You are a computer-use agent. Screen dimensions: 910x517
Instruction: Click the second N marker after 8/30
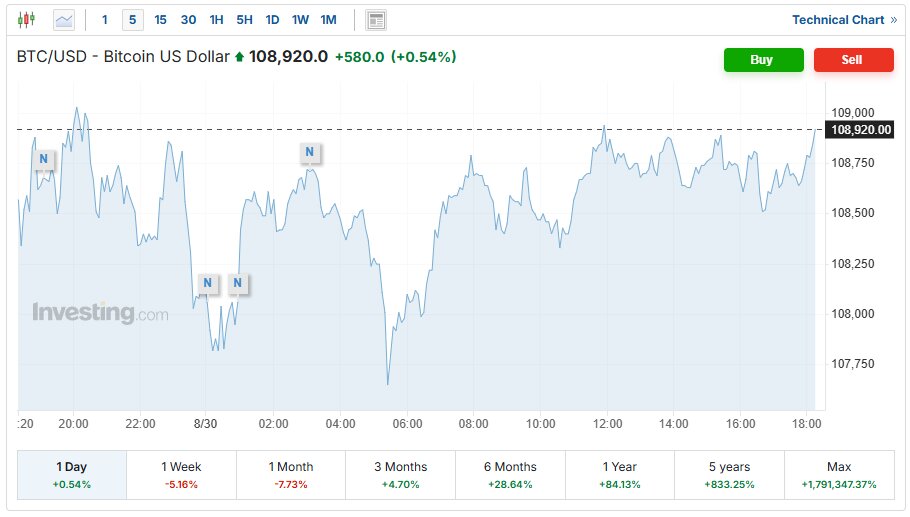[x=237, y=283]
